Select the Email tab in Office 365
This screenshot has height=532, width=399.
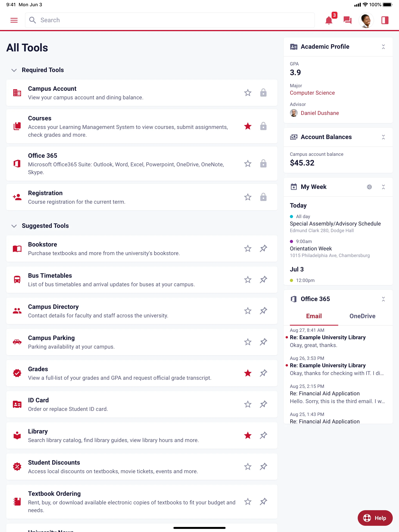click(x=314, y=316)
